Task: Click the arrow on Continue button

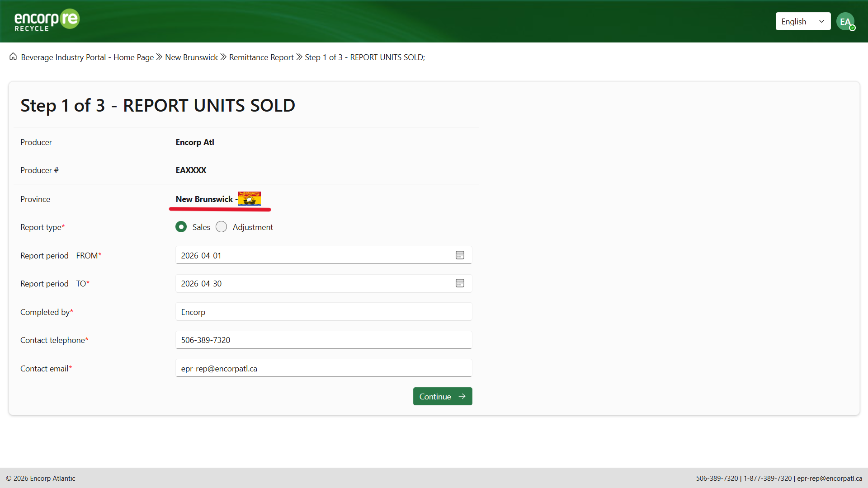Action: [462, 396]
